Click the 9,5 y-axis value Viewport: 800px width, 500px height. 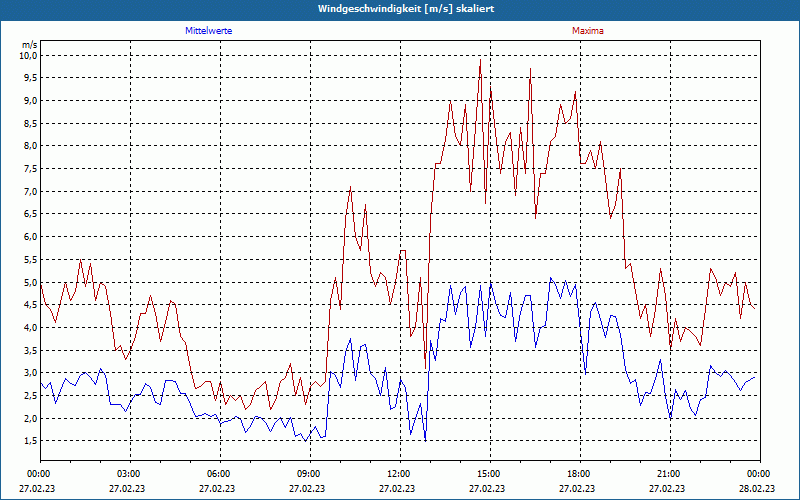(x=31, y=78)
